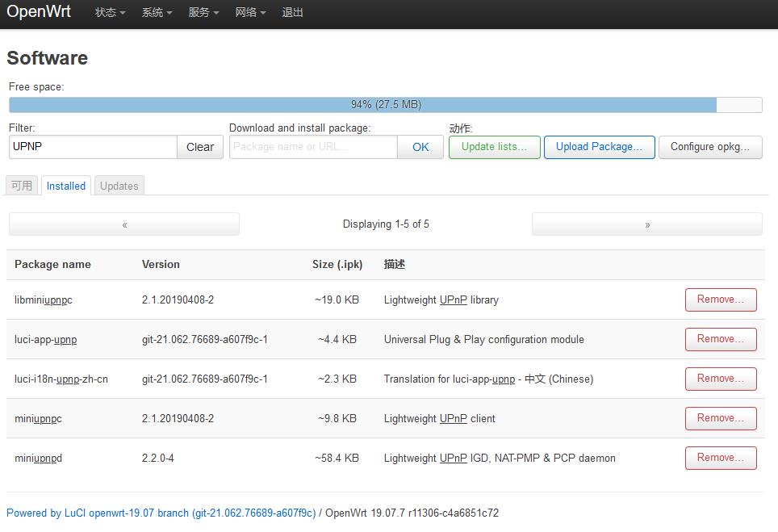Screen dimensions: 778x532
Task: Click Update lists button
Action: tap(494, 147)
